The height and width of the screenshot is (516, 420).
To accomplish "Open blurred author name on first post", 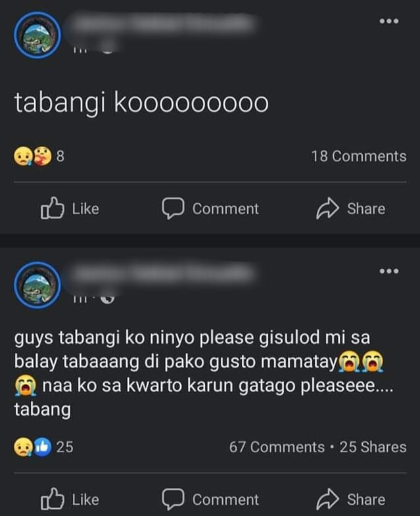I will [162, 23].
